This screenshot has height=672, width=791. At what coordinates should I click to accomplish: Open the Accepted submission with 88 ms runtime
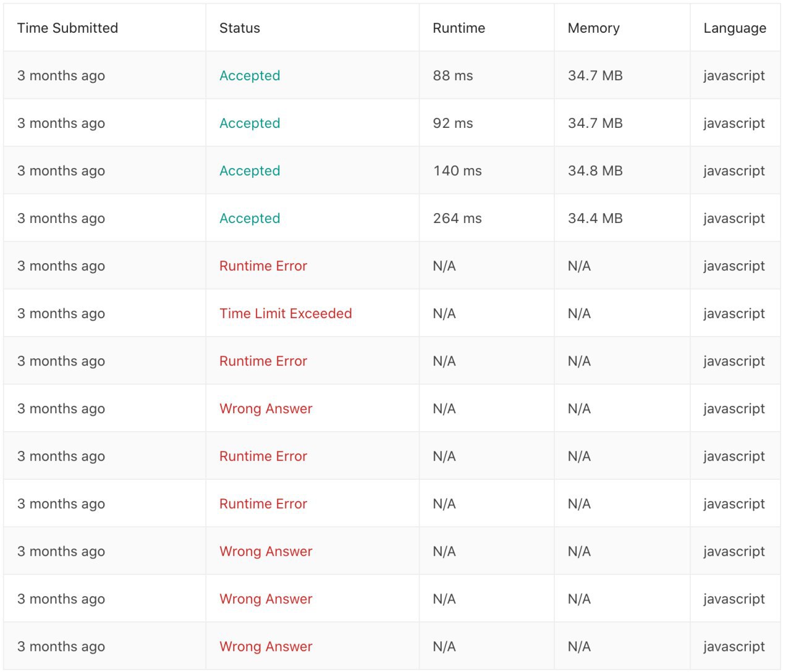(250, 75)
